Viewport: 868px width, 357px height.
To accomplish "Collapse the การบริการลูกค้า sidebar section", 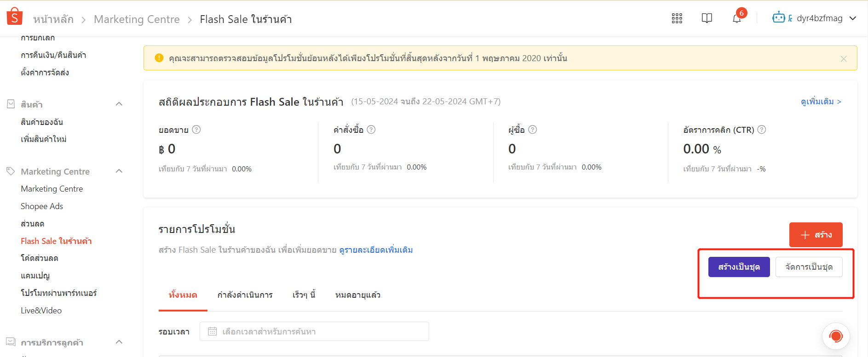I will pos(119,342).
